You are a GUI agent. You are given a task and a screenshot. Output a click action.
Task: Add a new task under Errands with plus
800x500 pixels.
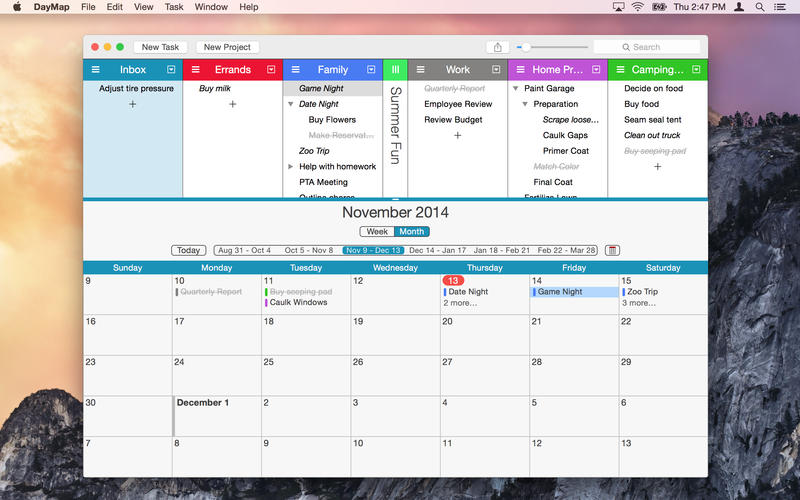pyautogui.click(x=232, y=104)
